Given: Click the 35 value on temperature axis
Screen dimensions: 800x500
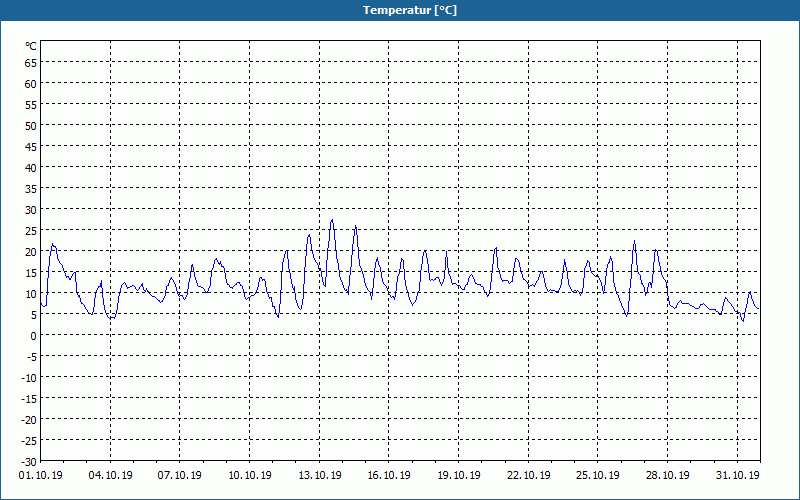Looking at the screenshot, I should pos(31,189).
